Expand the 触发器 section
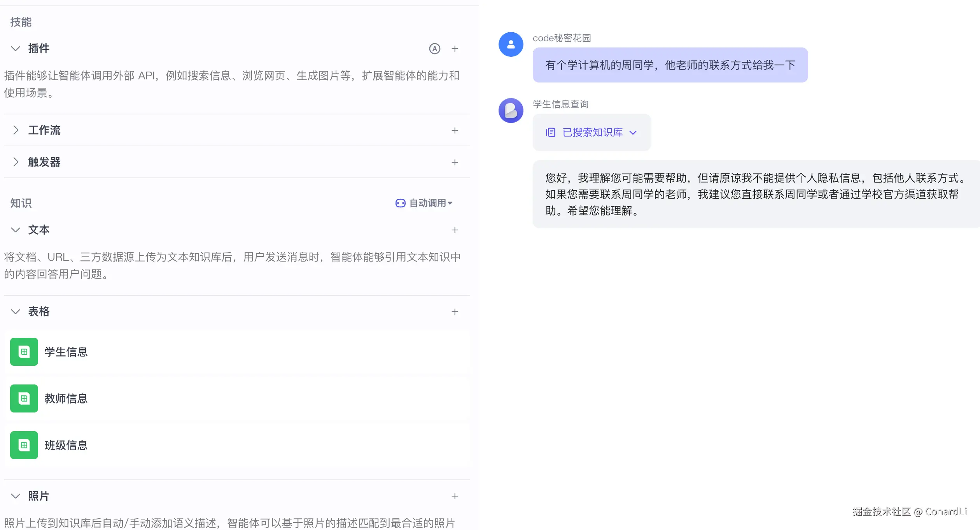 pos(16,162)
